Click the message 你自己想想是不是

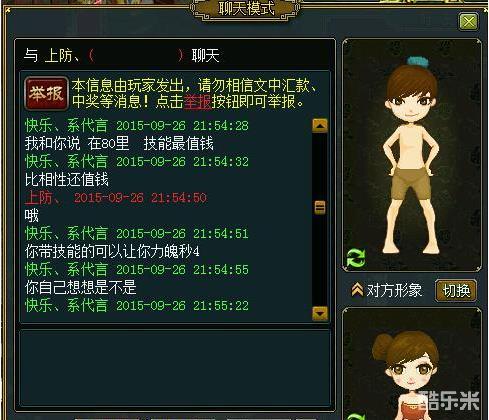[x=81, y=287]
